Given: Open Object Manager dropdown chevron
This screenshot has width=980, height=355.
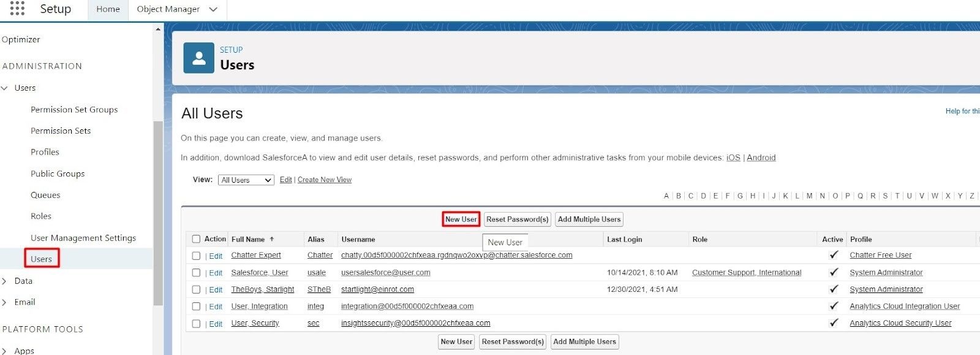Looking at the screenshot, I should [213, 9].
